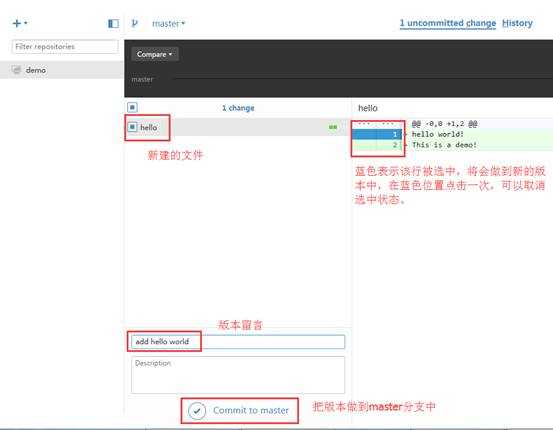The width and height of the screenshot is (553, 430).
Task: Select the demo repository
Action: [x=62, y=70]
